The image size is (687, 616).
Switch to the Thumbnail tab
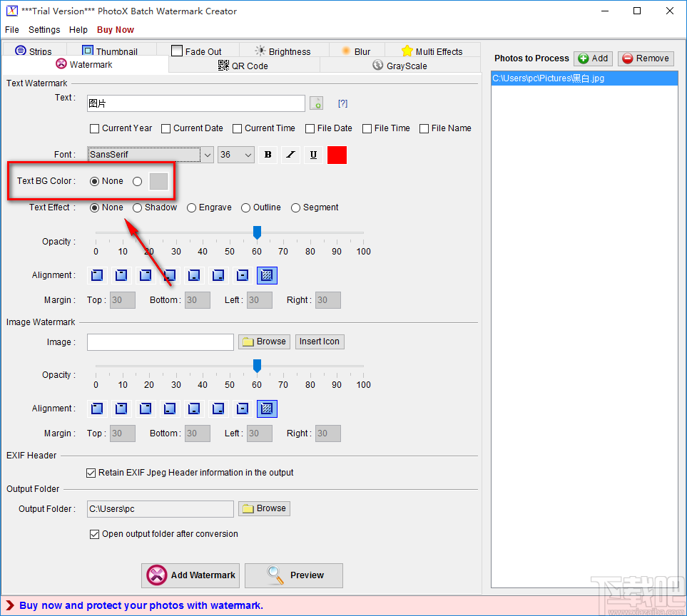coord(111,51)
